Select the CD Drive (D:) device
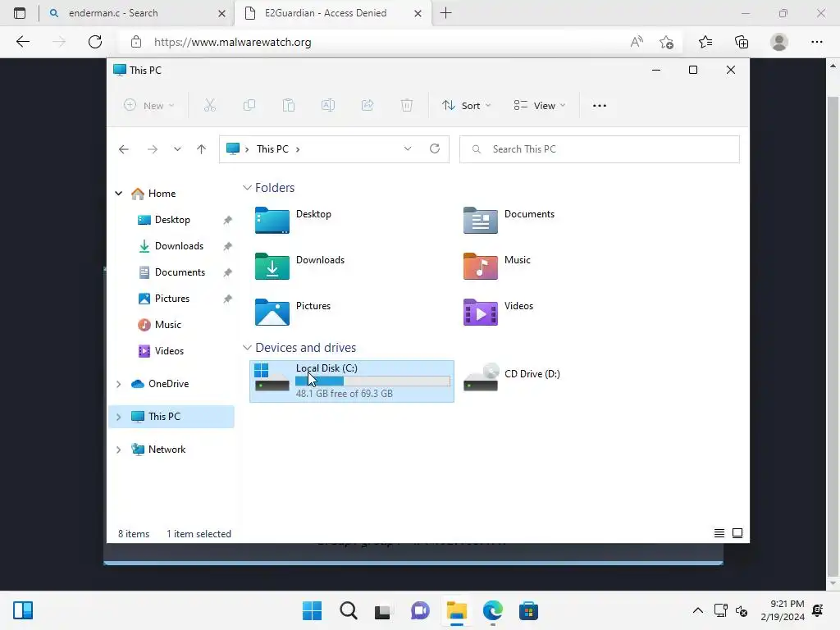Screen dimensions: 840x630 point(512,377)
